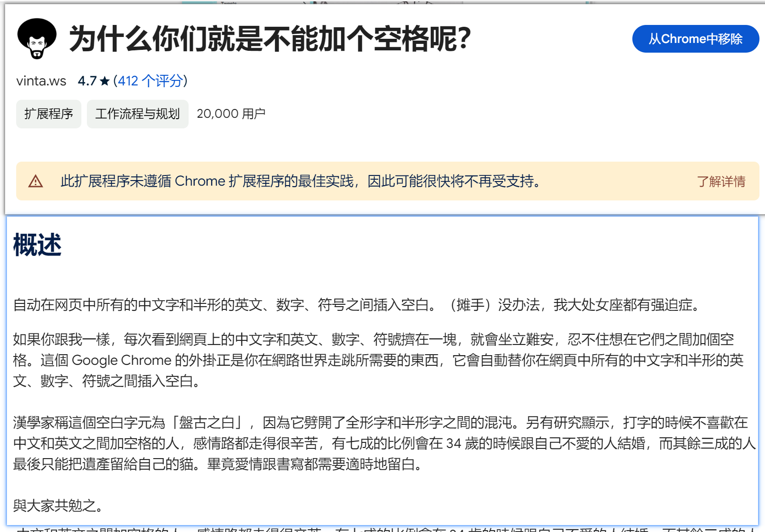Click the star icon next to 4.7 rating

point(105,81)
